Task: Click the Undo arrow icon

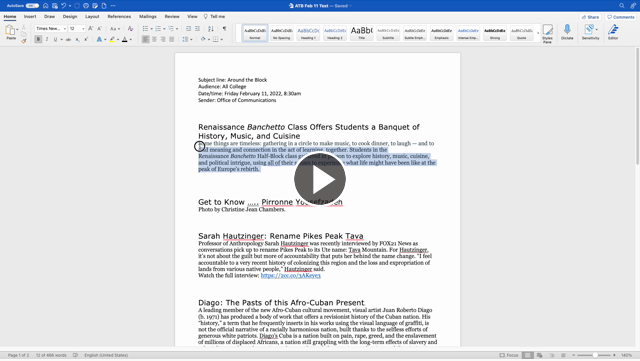Action: [x=64, y=6]
